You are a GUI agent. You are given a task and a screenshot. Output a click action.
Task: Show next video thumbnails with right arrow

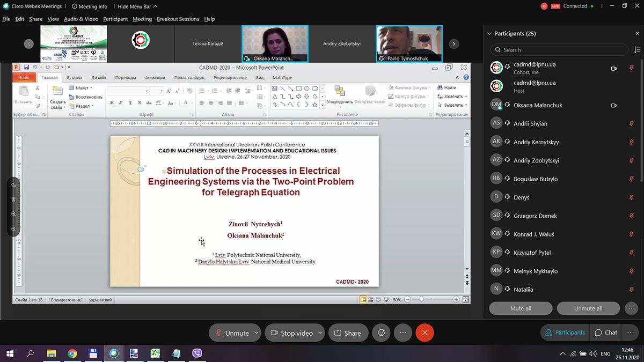(x=454, y=44)
